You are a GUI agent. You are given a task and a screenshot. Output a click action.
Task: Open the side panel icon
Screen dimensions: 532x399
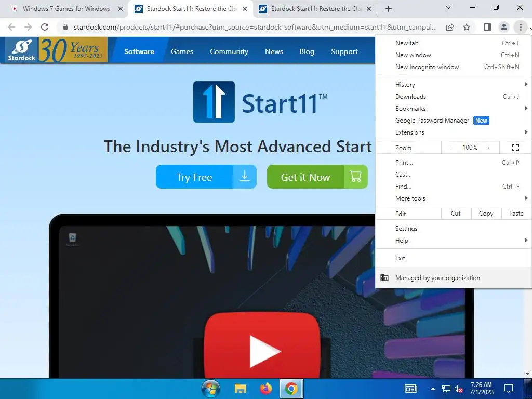[487, 27]
